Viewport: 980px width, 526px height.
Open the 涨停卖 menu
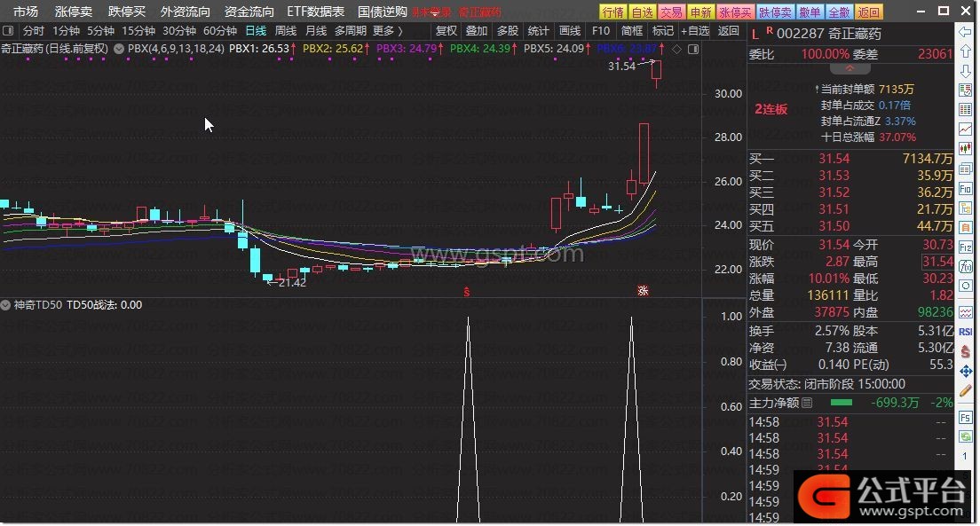coord(74,12)
